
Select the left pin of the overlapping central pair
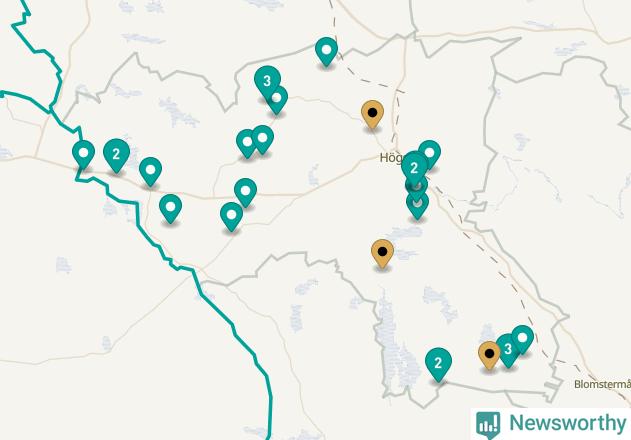(x=247, y=143)
